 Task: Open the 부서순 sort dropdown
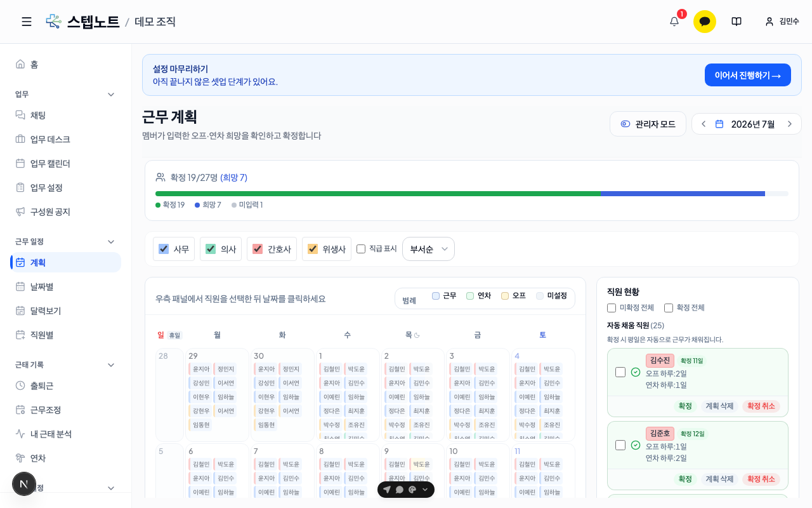coord(428,249)
